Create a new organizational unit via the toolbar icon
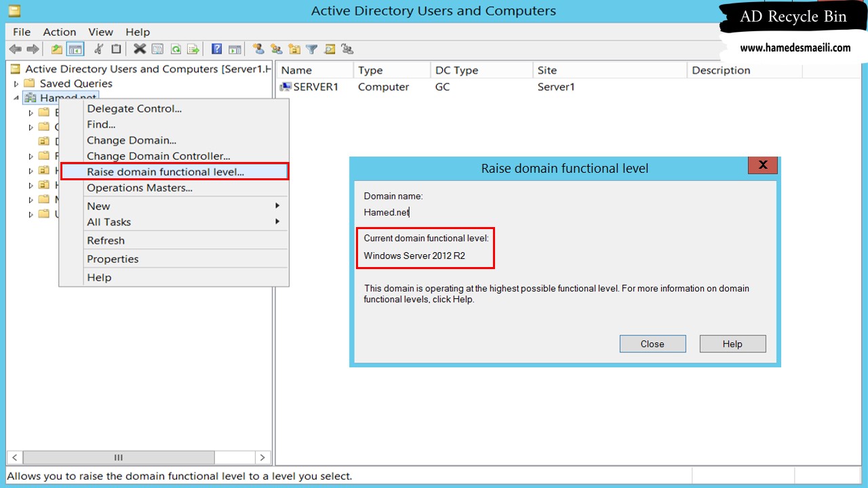This screenshot has width=868, height=488. coord(294,49)
